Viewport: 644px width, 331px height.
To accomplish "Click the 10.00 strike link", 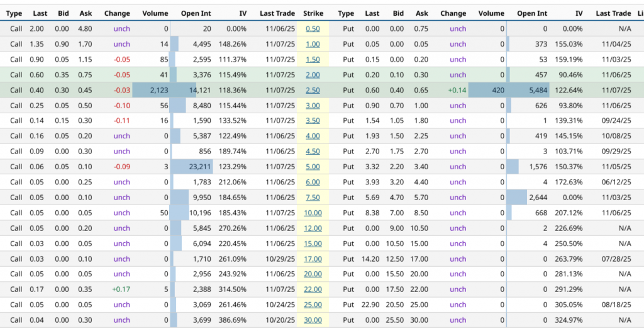I will tap(313, 213).
